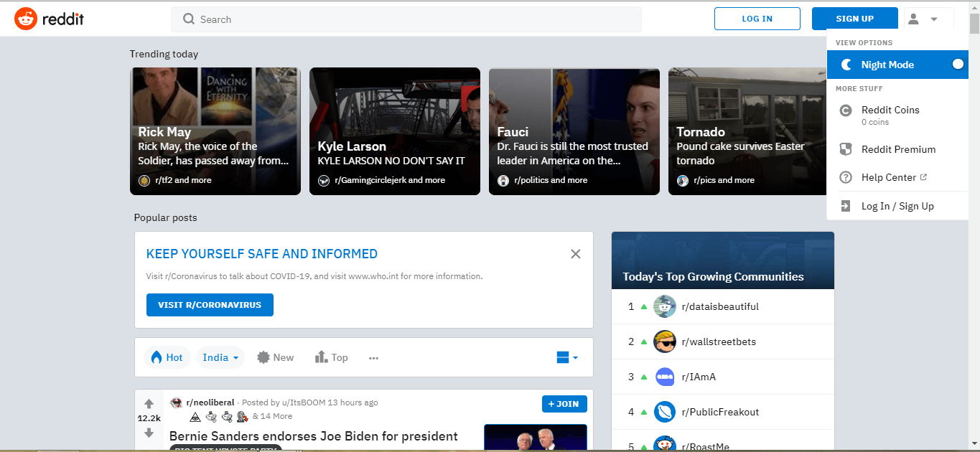
Task: Click the r/PublicFreakout community avatar
Action: pyautogui.click(x=666, y=412)
